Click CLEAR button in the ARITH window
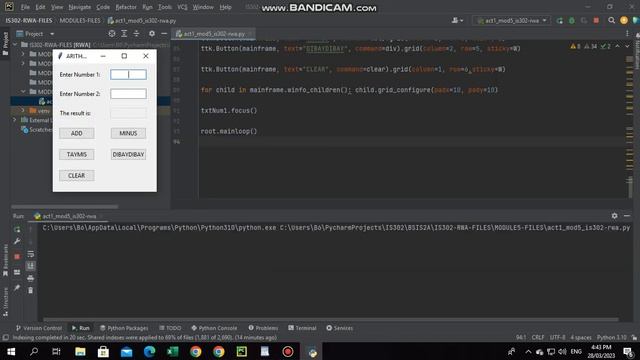The image size is (640, 360). point(77,176)
